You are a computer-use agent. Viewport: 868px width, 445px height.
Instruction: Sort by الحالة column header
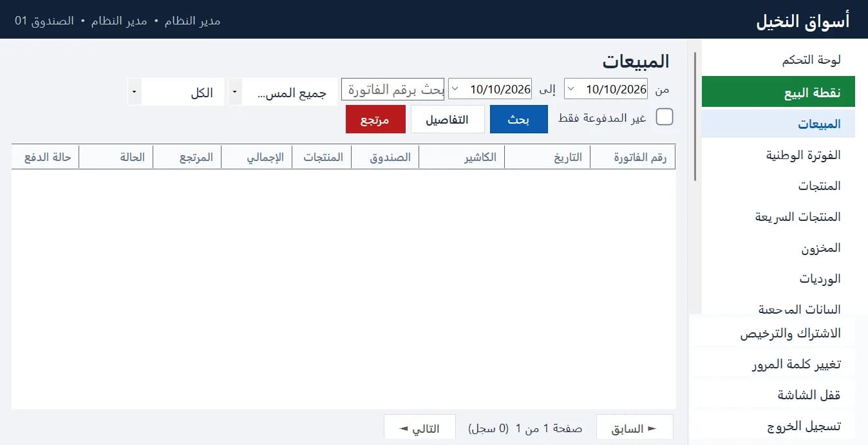click(116, 157)
